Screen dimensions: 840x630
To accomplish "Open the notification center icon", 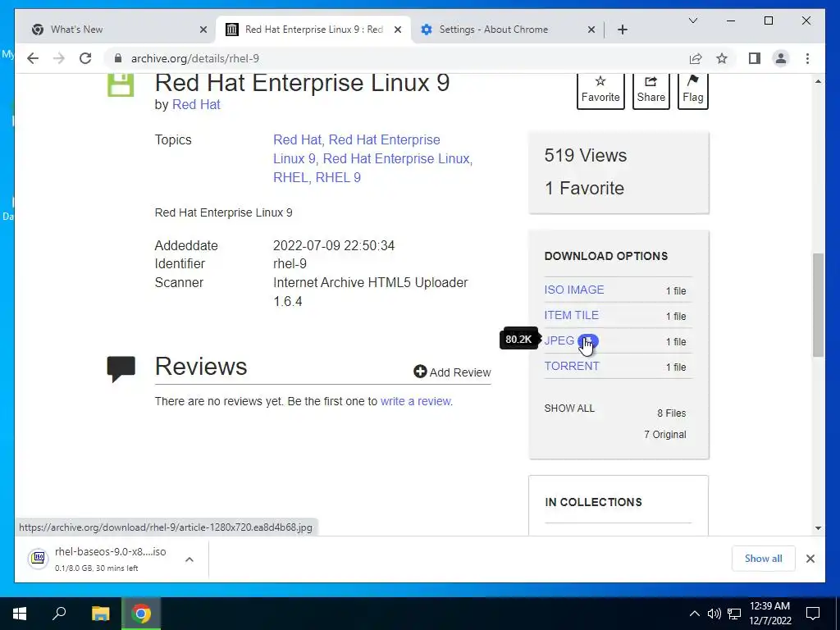I will [x=813, y=614].
